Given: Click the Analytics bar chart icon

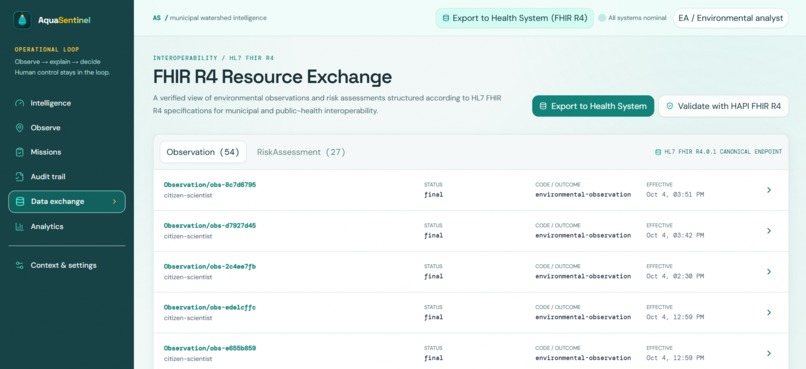Looking at the screenshot, I should click(x=20, y=227).
